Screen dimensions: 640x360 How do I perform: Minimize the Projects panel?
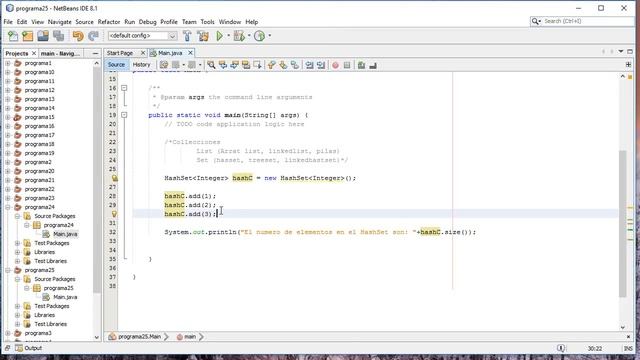pos(95,53)
